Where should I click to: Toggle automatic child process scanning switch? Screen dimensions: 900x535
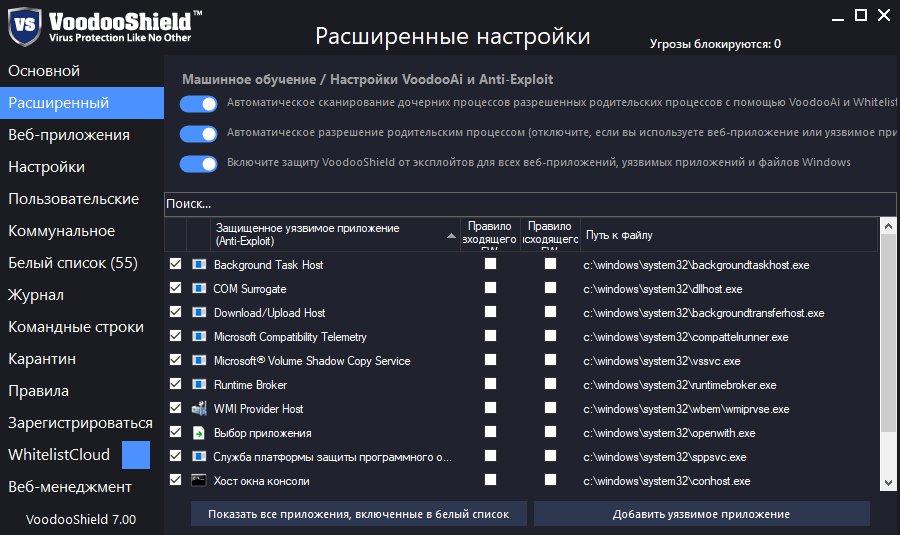[199, 103]
